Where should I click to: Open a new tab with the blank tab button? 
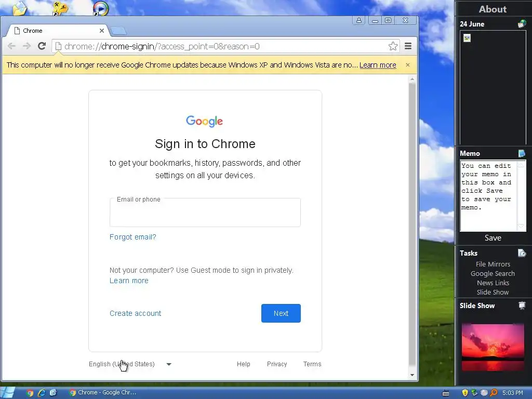pos(119,31)
